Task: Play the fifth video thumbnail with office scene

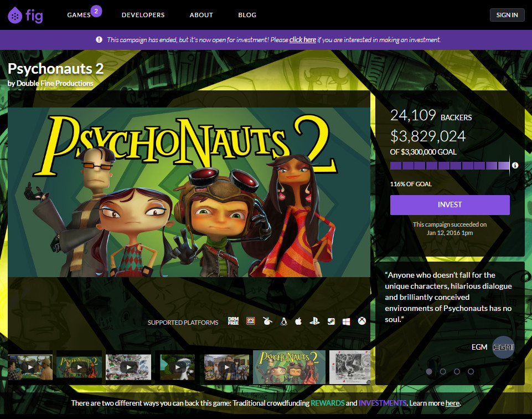Action: click(x=226, y=367)
